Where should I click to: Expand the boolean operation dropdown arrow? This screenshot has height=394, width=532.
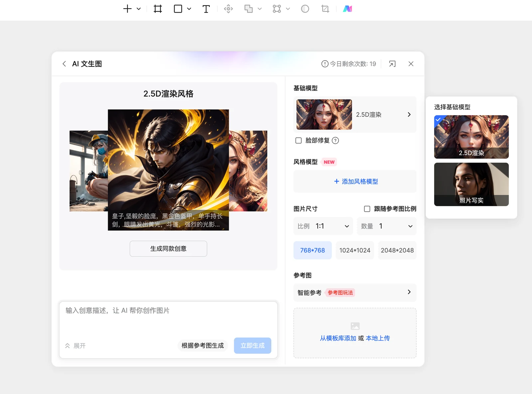[260, 9]
